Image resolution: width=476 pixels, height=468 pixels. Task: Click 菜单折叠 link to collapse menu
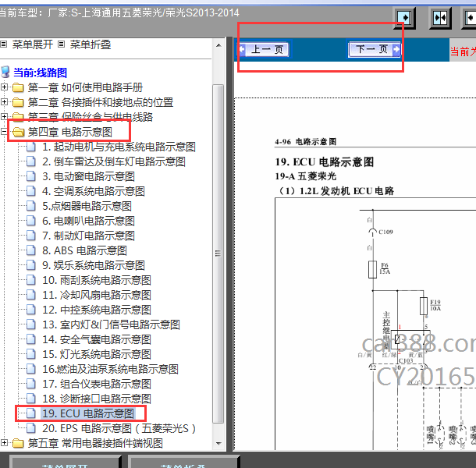pyautogui.click(x=91, y=45)
